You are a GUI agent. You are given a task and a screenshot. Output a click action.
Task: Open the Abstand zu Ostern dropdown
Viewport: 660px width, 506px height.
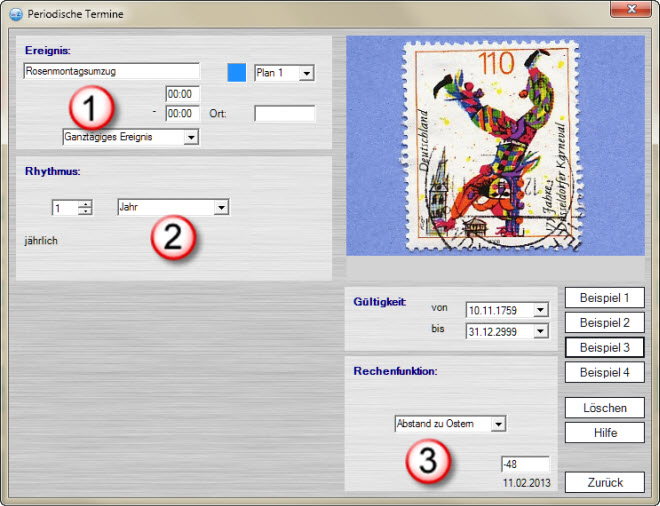pos(498,424)
